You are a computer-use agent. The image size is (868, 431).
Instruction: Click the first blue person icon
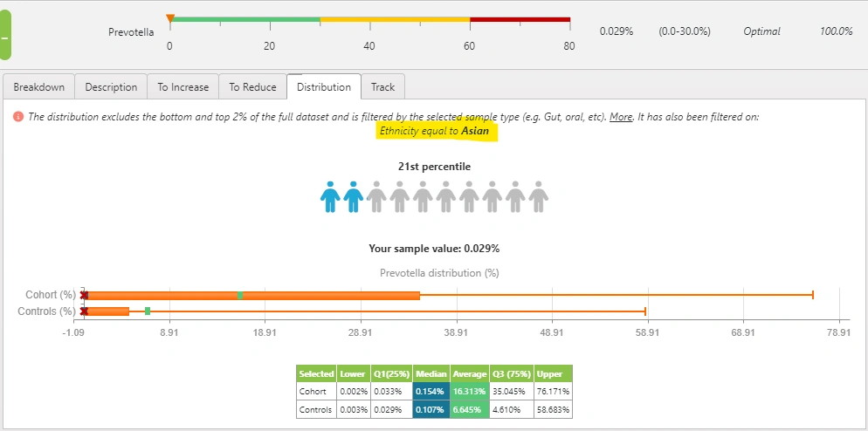(330, 196)
